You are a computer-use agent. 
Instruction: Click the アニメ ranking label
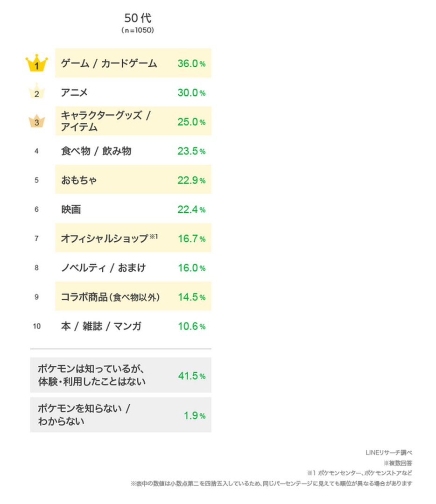[x=74, y=93]
